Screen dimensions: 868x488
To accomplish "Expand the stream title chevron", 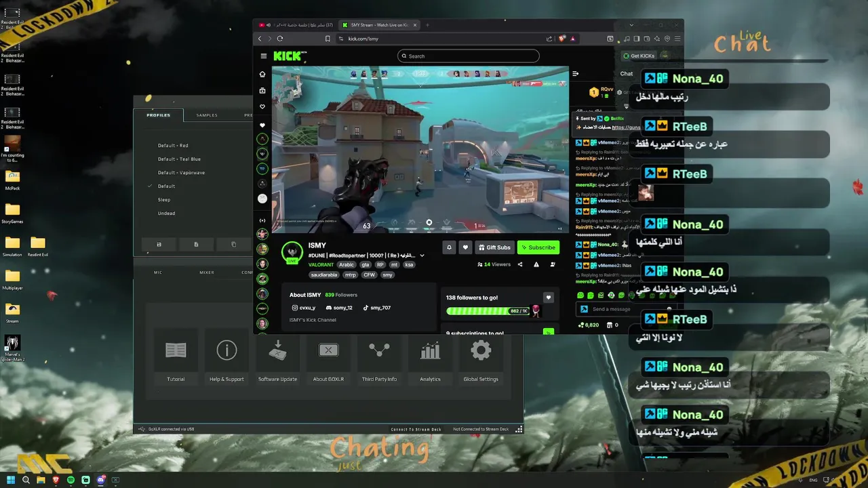I will 422,256.
